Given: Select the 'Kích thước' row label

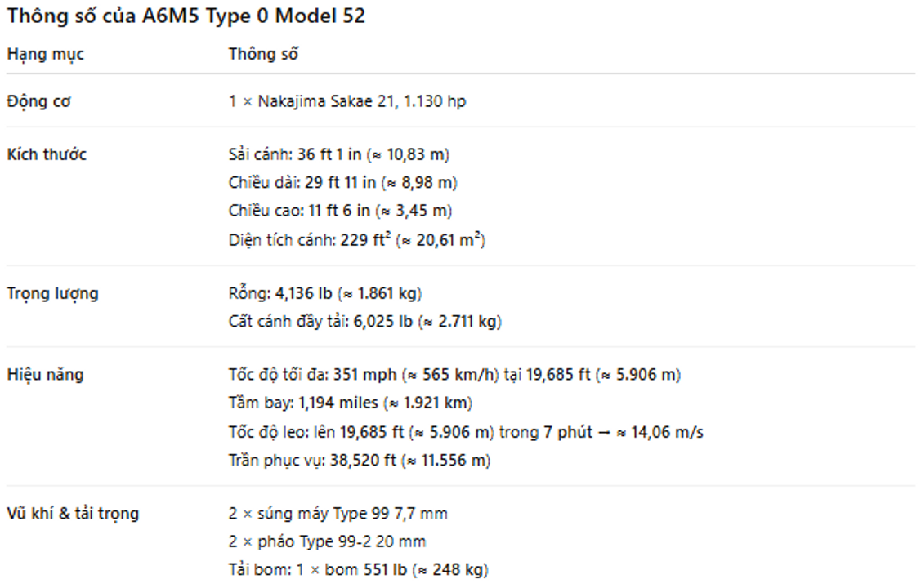Looking at the screenshot, I should click(47, 154).
